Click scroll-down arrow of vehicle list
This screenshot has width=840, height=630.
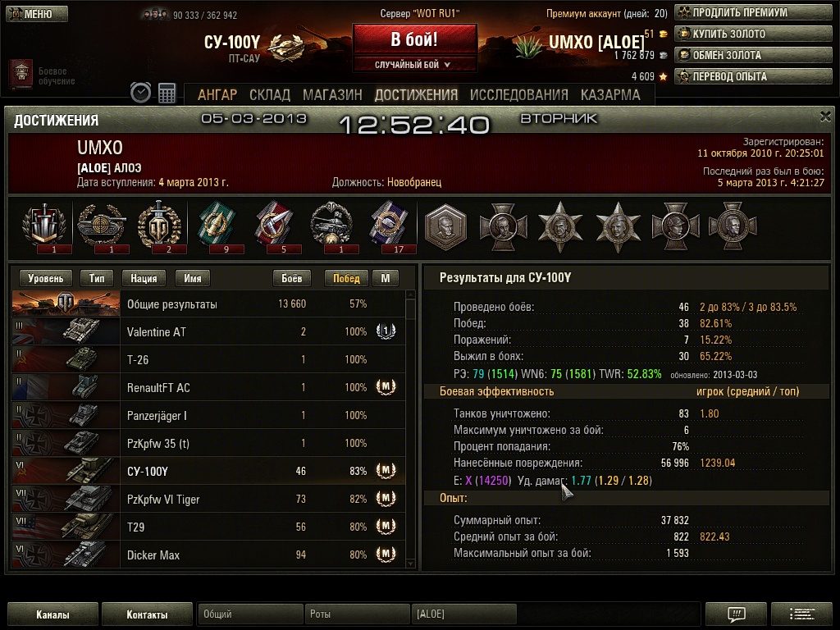(x=411, y=564)
